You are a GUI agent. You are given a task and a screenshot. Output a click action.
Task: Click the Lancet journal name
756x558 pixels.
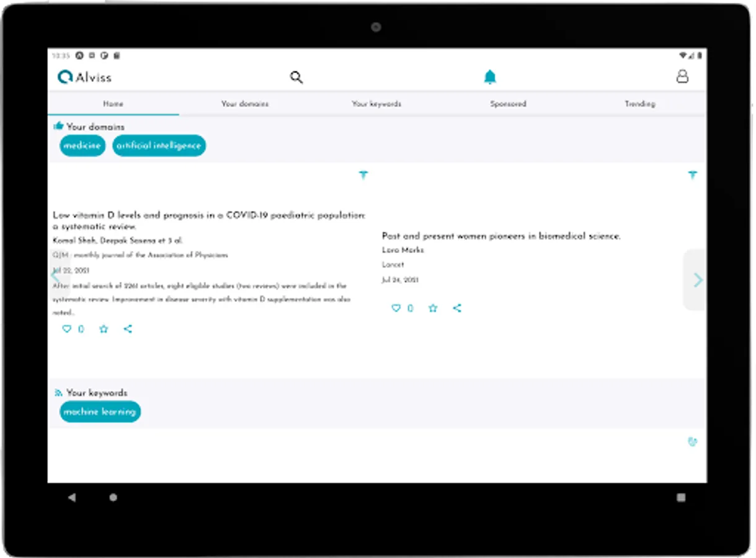tap(393, 265)
